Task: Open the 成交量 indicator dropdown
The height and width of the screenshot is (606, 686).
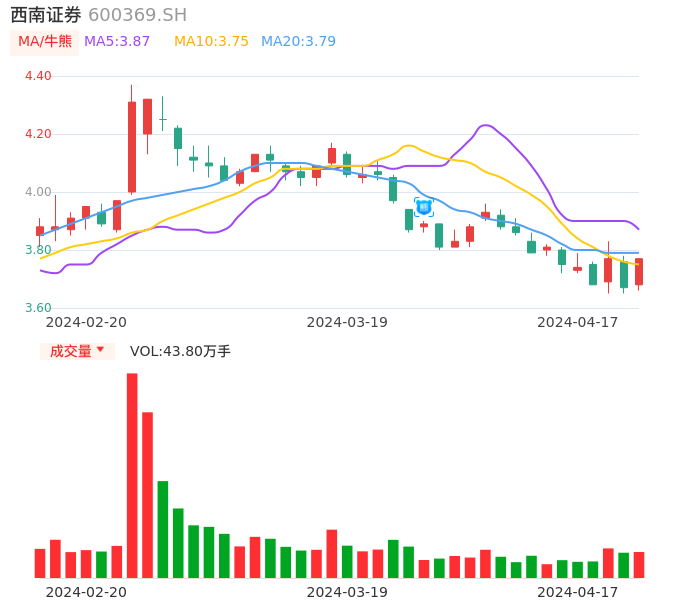Action: tap(77, 351)
